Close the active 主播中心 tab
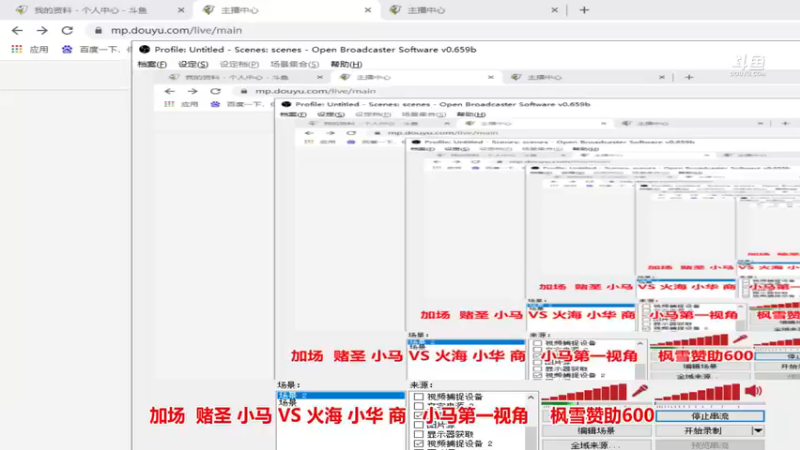Screen dimensions: 800x450 point(368,10)
